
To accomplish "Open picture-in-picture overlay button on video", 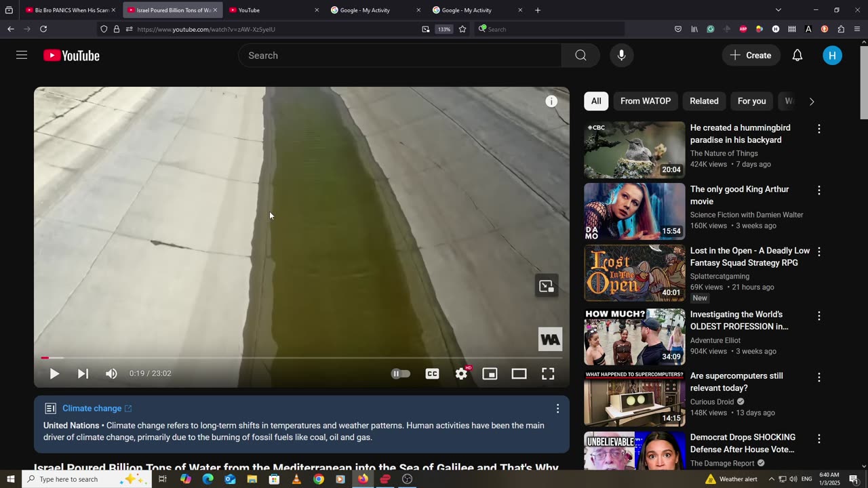I will pyautogui.click(x=547, y=285).
